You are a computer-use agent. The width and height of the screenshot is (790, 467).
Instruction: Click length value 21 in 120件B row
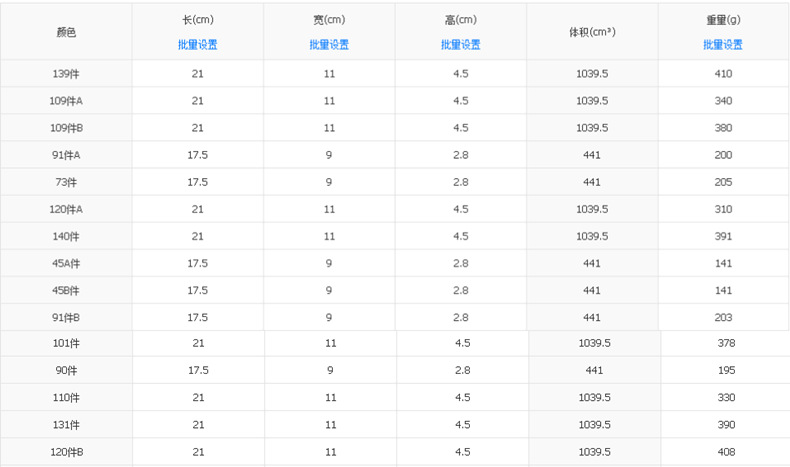coord(198,452)
